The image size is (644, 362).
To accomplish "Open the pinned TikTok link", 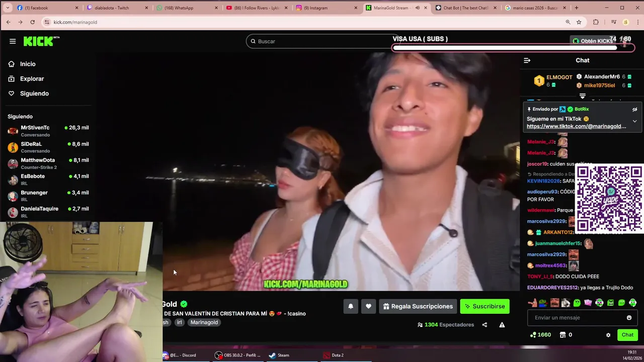I will 576,126.
